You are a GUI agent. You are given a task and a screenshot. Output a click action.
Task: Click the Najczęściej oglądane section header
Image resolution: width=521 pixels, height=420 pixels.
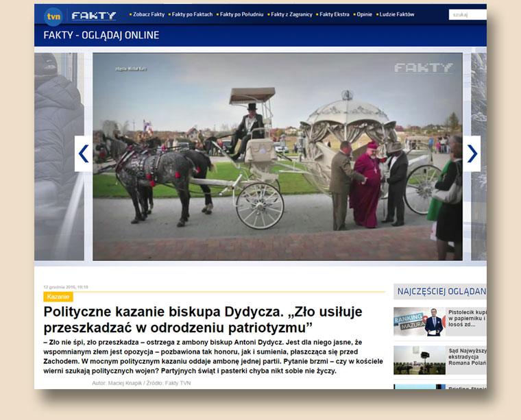point(440,291)
